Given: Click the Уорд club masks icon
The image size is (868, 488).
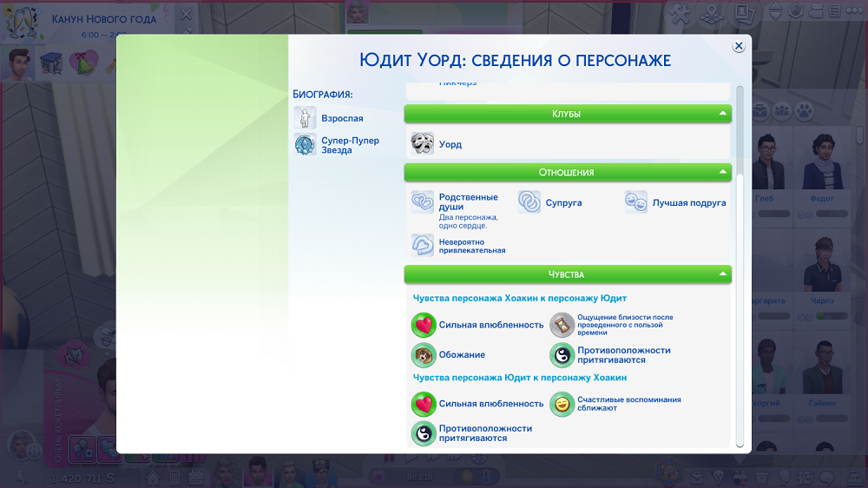Looking at the screenshot, I should click(x=423, y=143).
